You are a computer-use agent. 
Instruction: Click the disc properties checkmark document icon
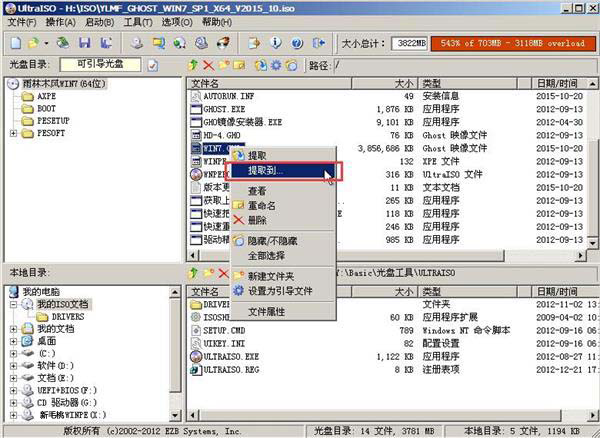pos(152,65)
